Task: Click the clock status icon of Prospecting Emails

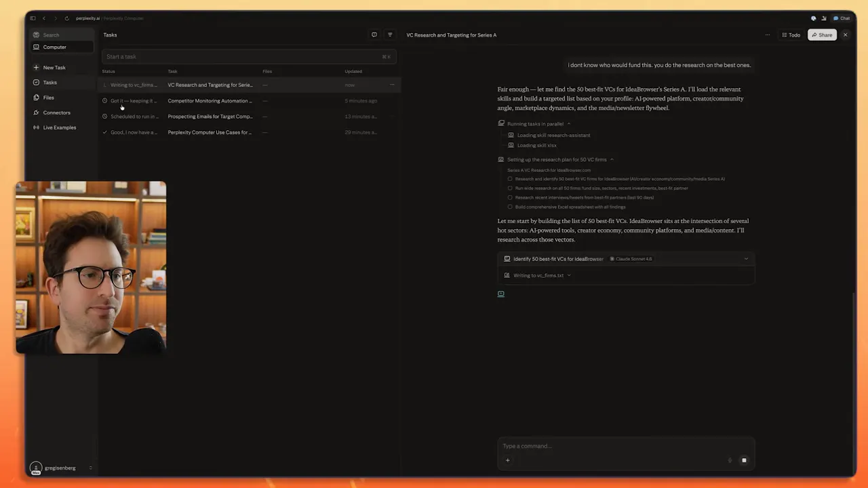Action: pos(104,117)
